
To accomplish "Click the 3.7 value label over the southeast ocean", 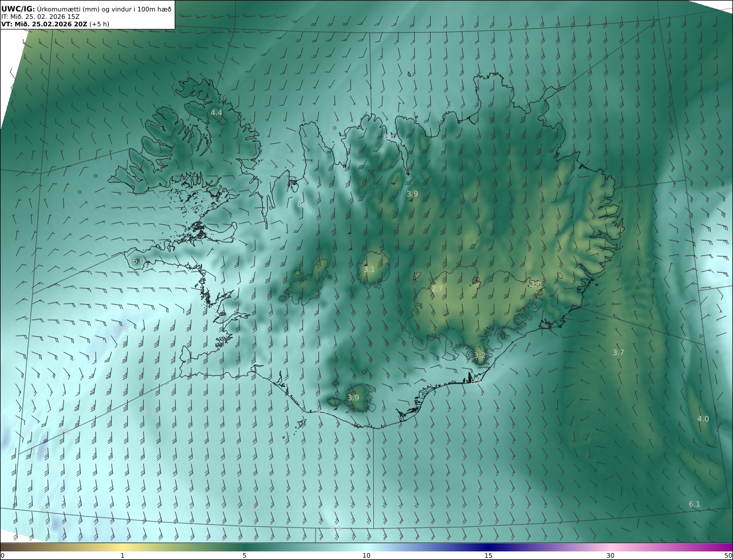I will coord(618,352).
